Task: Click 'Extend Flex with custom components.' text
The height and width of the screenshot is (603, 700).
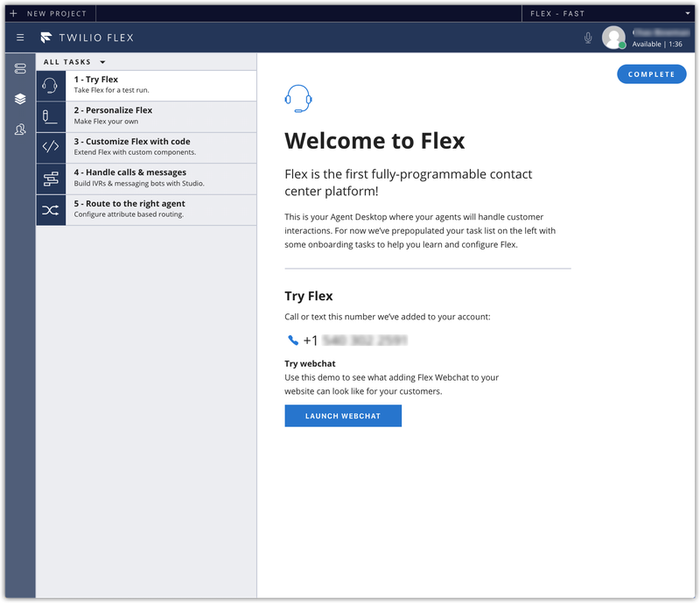Action: point(135,152)
